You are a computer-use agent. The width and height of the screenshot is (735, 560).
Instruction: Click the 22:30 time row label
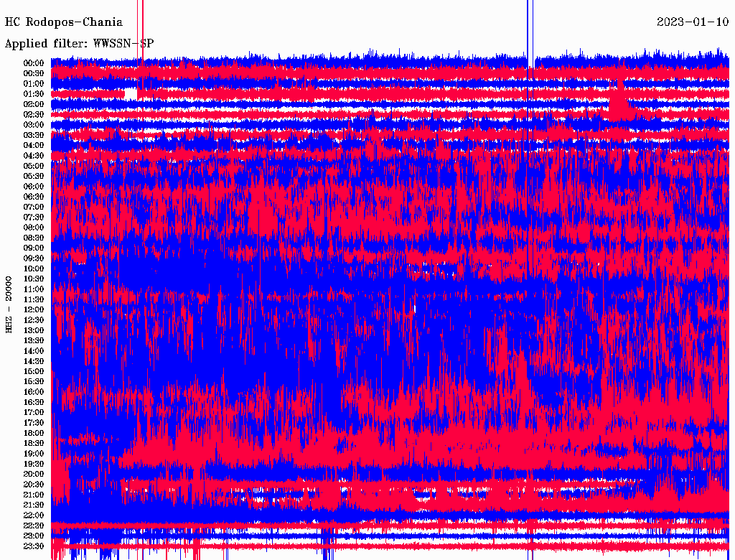[34, 526]
